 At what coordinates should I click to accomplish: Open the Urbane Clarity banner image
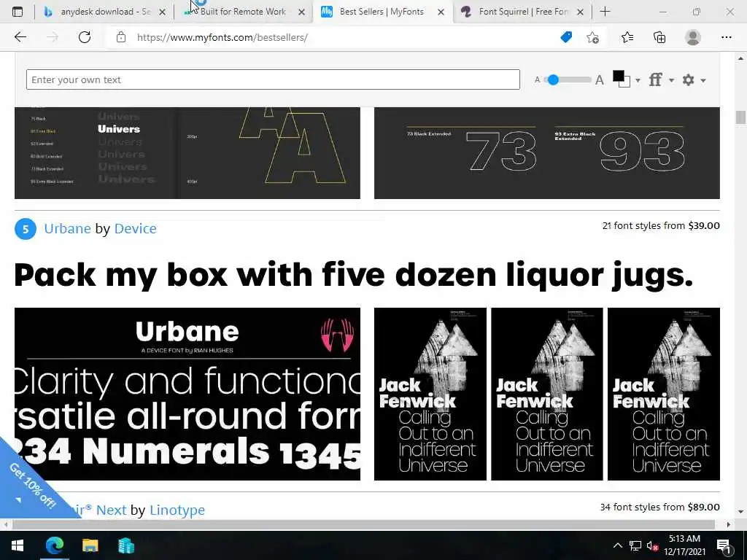coord(187,394)
